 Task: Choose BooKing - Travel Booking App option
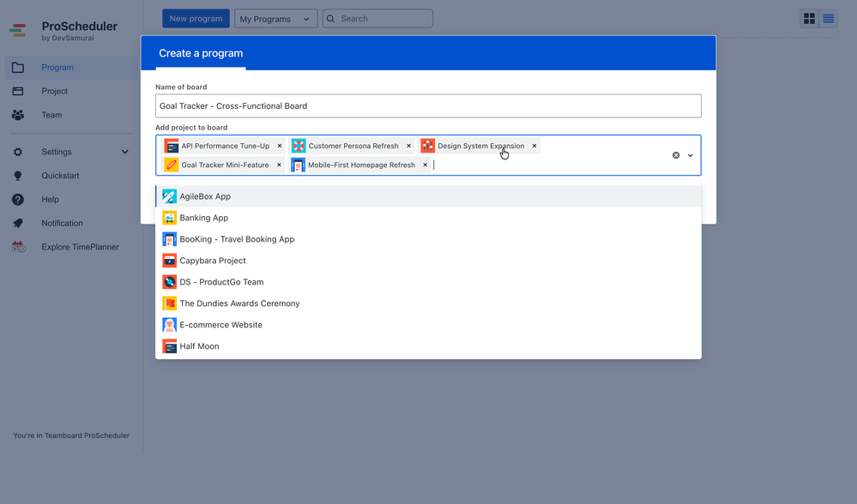[x=429, y=239]
